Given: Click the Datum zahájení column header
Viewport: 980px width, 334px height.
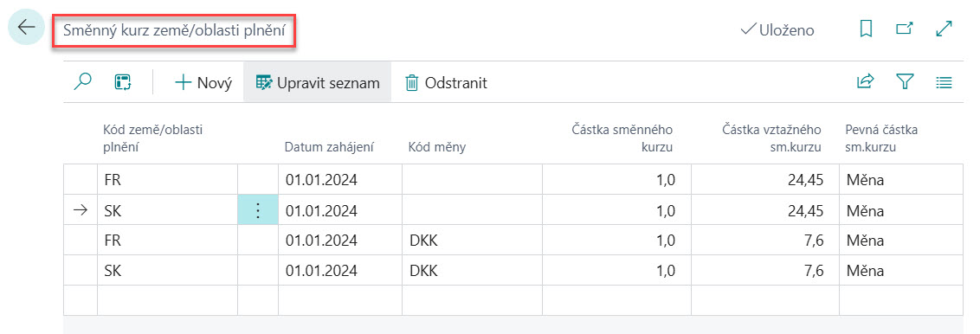Looking at the screenshot, I should (329, 147).
